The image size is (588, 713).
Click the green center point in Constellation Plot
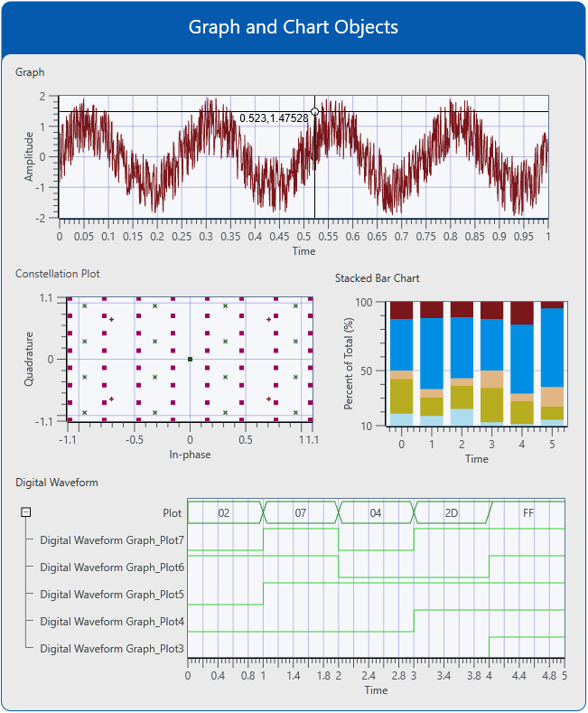[190, 360]
